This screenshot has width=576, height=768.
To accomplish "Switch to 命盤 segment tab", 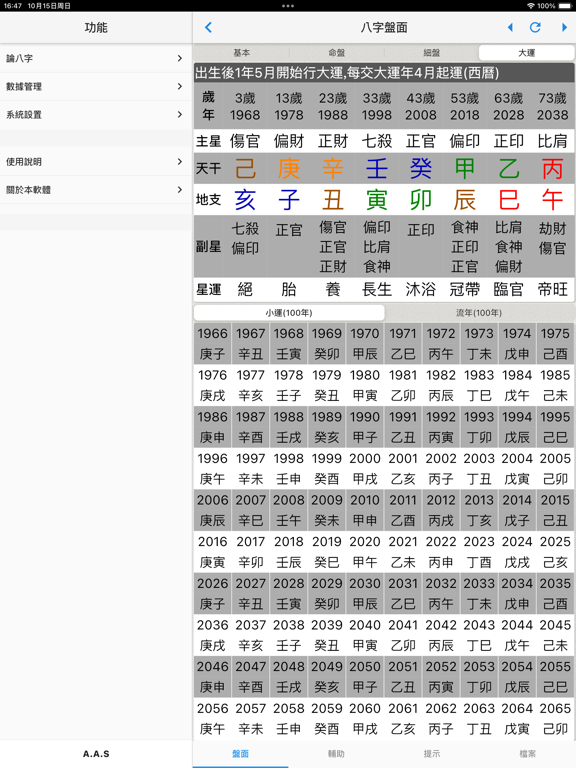I will 336,52.
